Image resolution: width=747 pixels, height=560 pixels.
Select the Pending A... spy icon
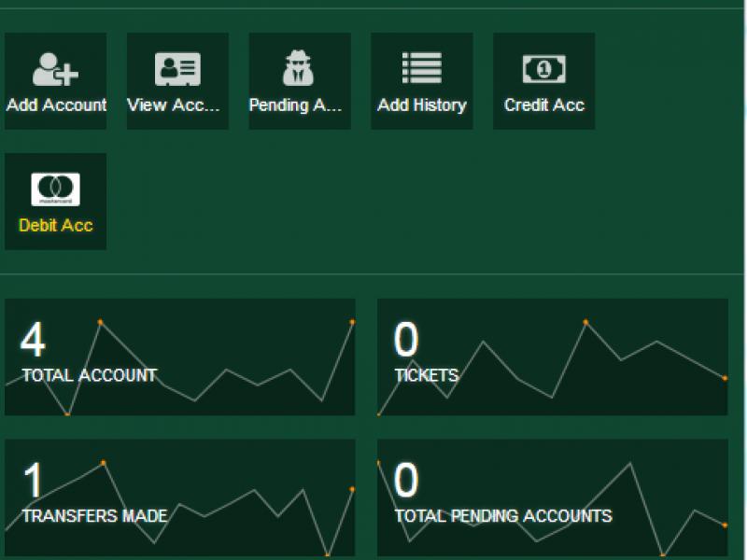click(x=298, y=68)
